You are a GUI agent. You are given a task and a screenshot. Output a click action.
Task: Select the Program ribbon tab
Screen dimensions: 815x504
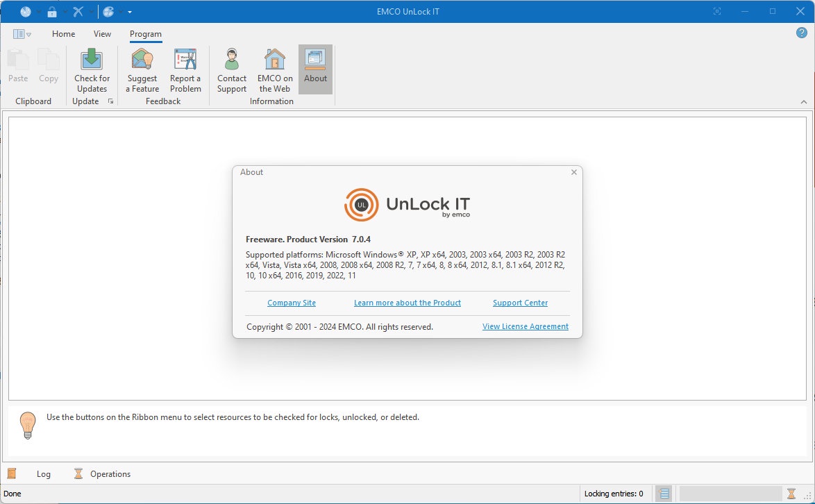point(146,34)
